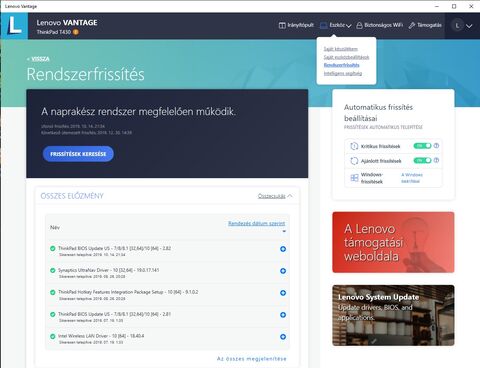Click the Irányítópult dashboard icon
Image resolution: width=480 pixels, height=368 pixels.
click(x=282, y=25)
